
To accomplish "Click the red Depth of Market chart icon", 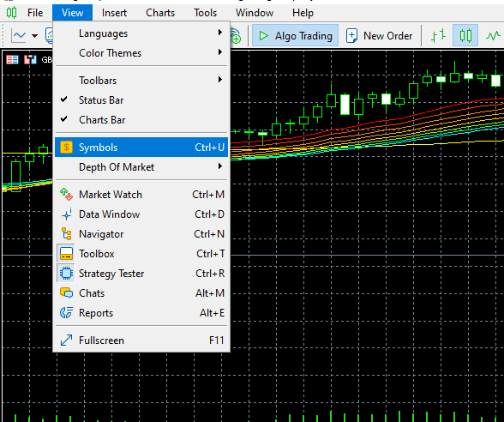I will (x=30, y=60).
